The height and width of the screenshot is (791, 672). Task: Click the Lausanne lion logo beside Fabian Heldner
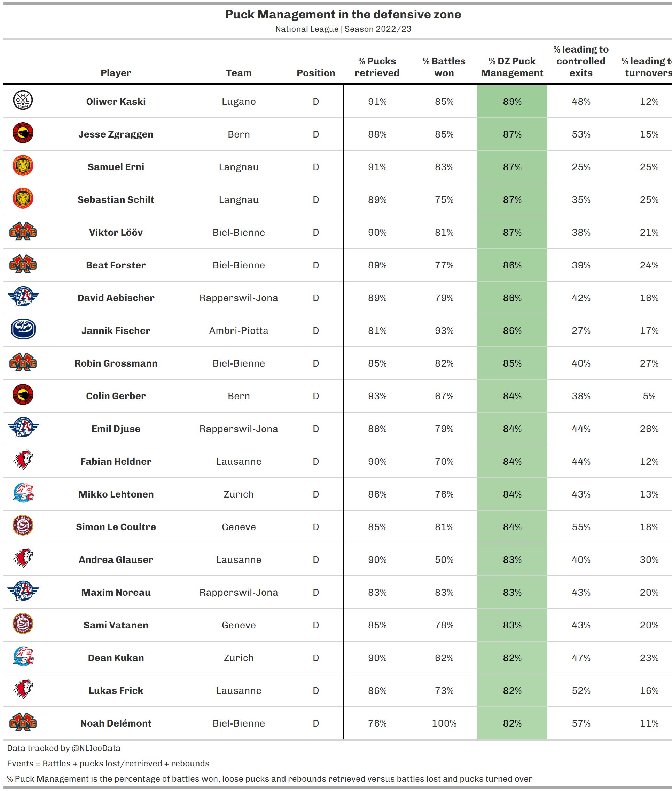tap(23, 461)
